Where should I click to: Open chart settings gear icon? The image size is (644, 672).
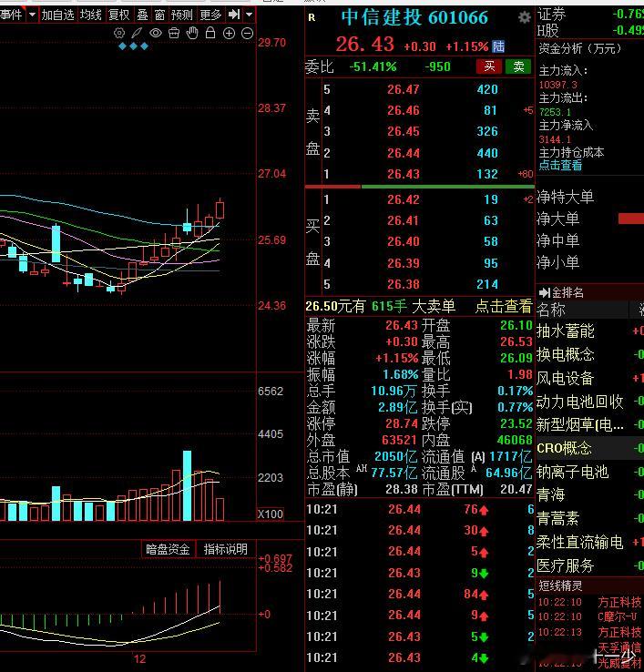tap(119, 33)
